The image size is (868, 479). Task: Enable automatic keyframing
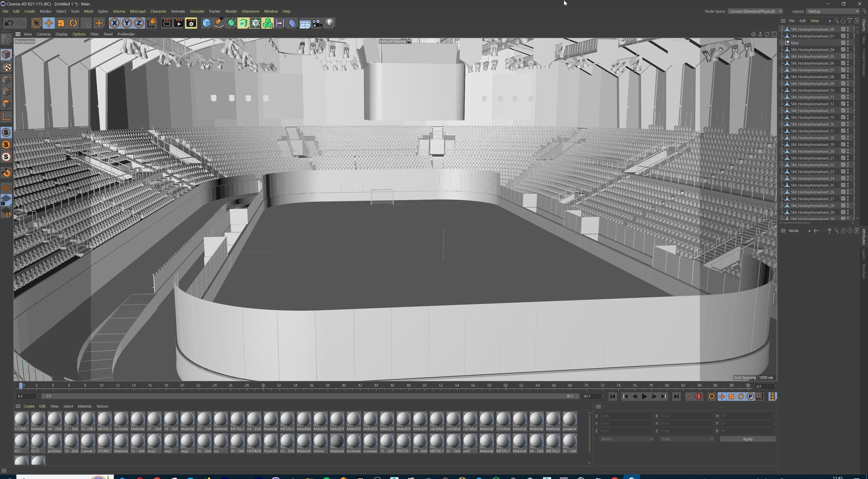pos(698,397)
